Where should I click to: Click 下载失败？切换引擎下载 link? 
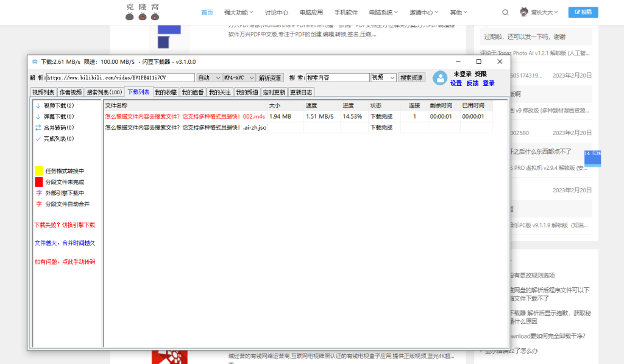[65, 225]
